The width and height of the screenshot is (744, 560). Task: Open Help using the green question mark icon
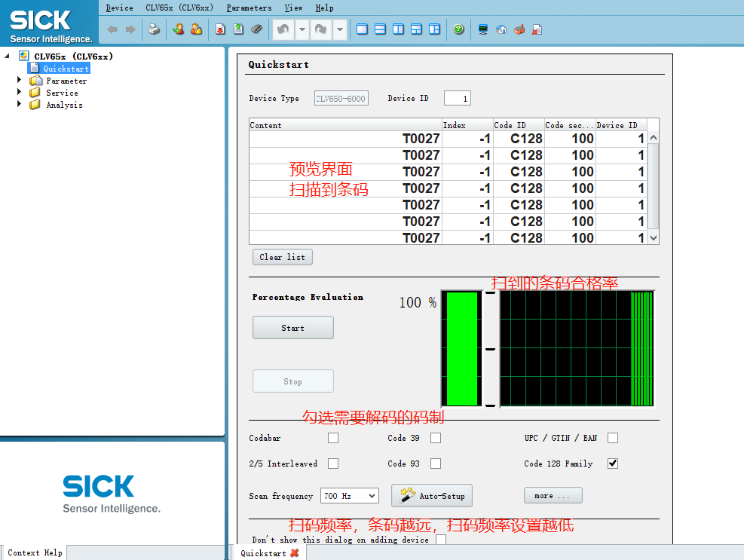pos(458,29)
